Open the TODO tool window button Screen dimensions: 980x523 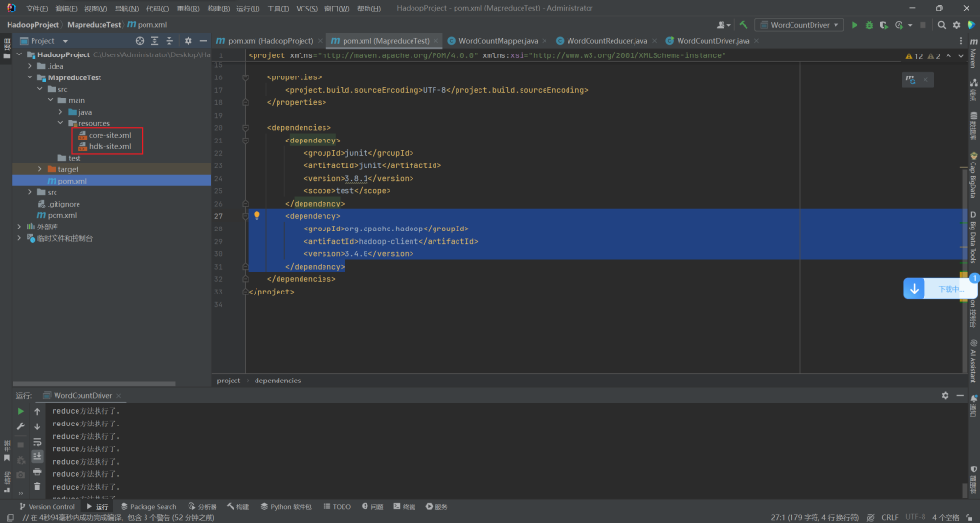point(338,507)
